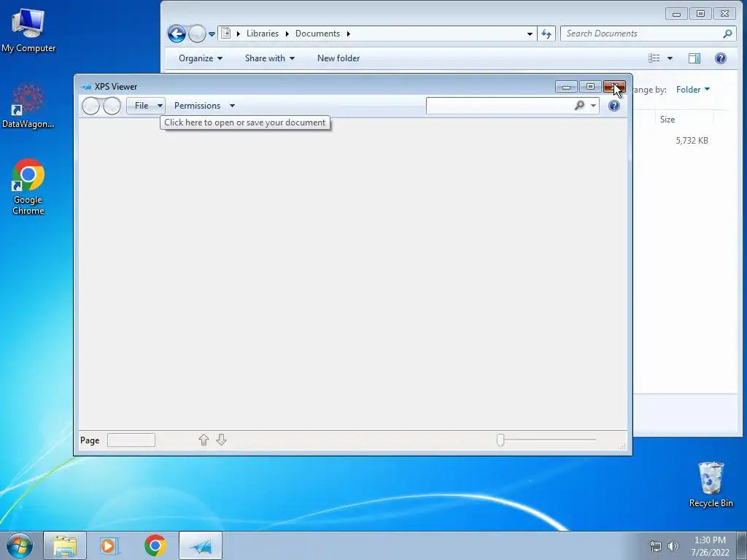
Task: Open the Permissions menu in XPS Viewer
Action: pyautogui.click(x=204, y=106)
